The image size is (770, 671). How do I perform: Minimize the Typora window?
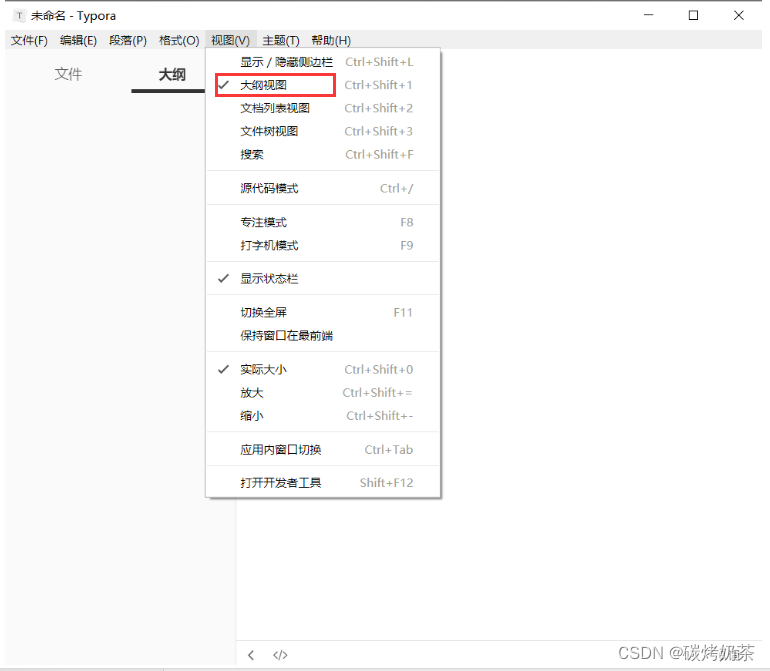pyautogui.click(x=648, y=15)
